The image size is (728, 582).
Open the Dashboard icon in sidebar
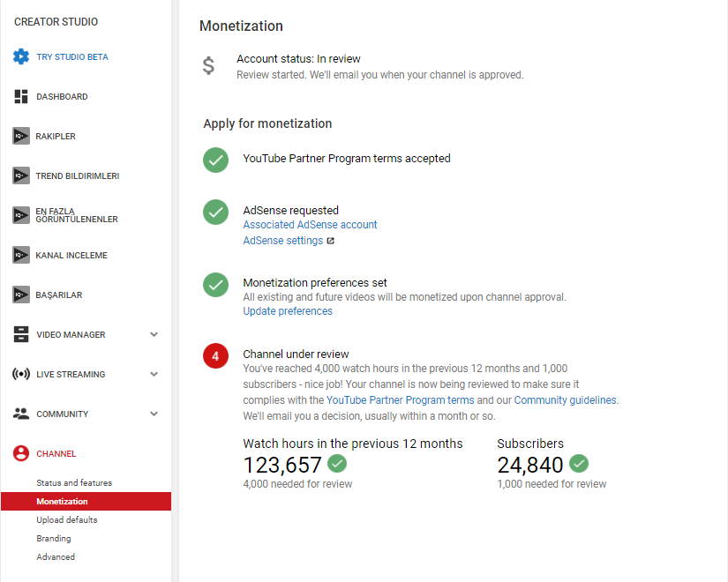[21, 96]
